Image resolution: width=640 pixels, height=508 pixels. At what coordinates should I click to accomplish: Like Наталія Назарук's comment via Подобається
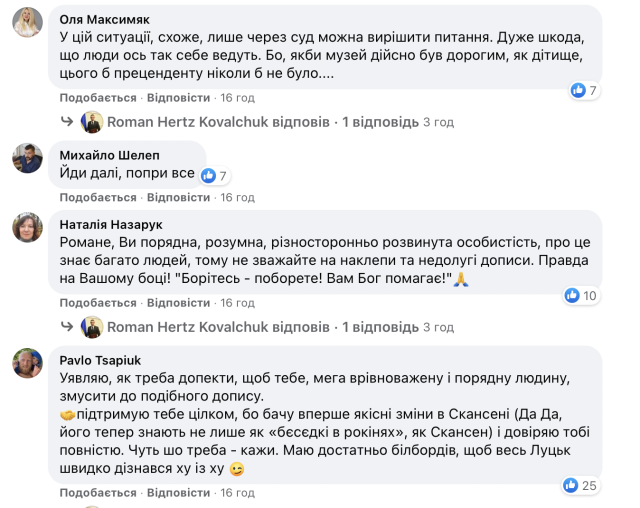[97, 303]
